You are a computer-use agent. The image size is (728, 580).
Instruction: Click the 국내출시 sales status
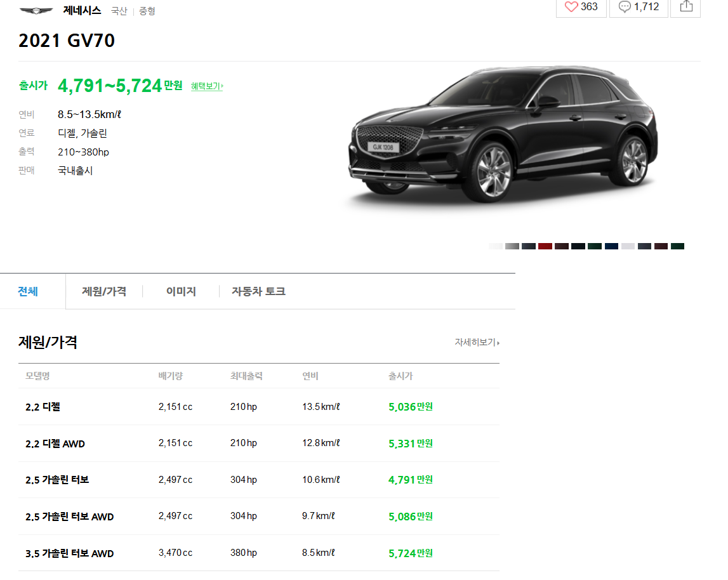coord(76,171)
